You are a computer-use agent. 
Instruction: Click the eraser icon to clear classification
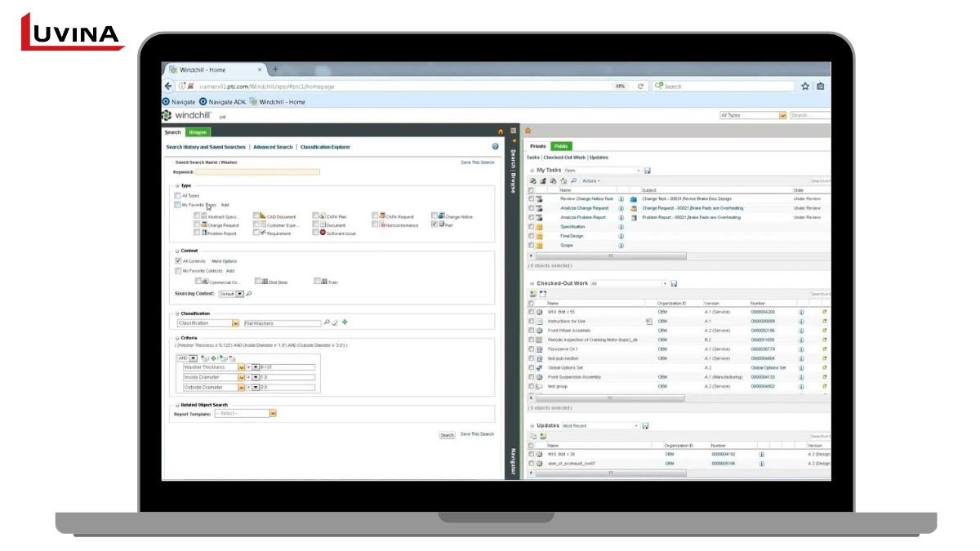tap(335, 322)
